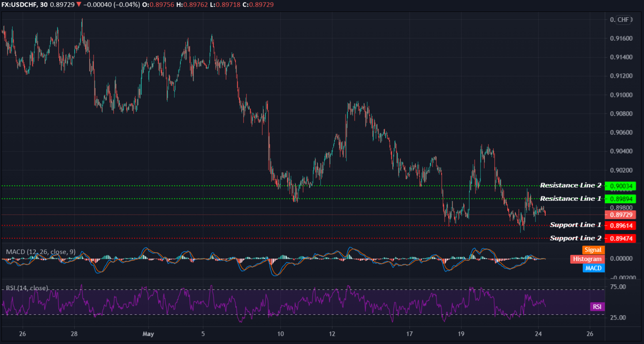The image size is (644, 344).
Task: Click the 30 minute interval label
Action: click(x=43, y=5)
